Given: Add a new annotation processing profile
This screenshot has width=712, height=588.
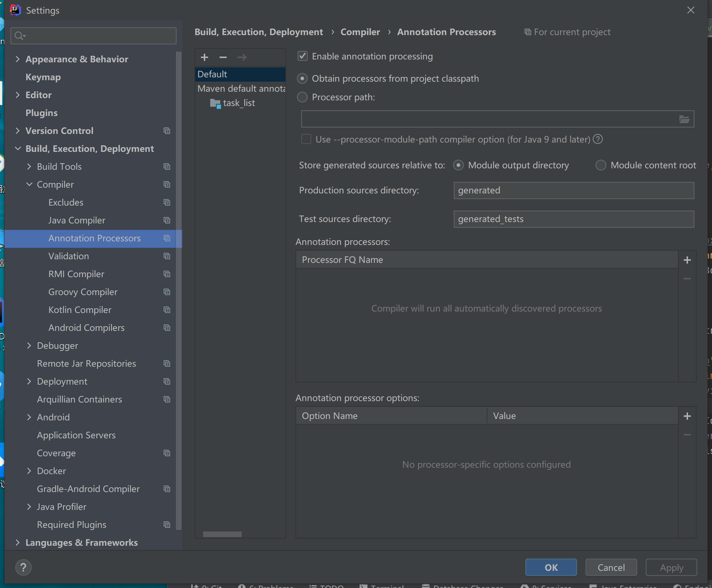Looking at the screenshot, I should 205,57.
